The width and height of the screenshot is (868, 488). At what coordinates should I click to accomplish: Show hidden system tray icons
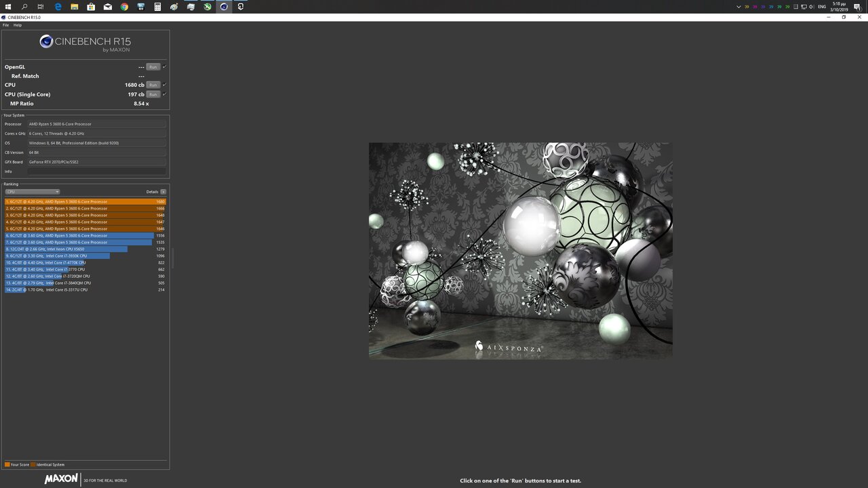(x=738, y=7)
